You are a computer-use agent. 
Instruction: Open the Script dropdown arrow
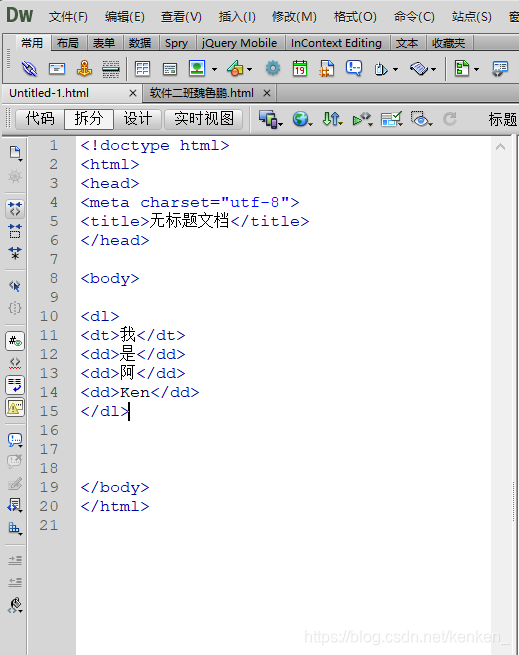point(433,69)
